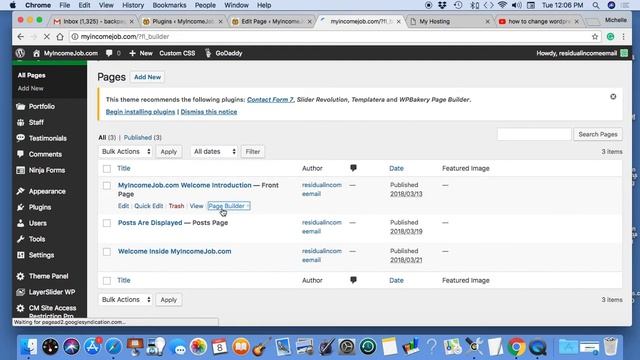Open the Tools sidebar menu
640x360 pixels.
(x=37, y=239)
